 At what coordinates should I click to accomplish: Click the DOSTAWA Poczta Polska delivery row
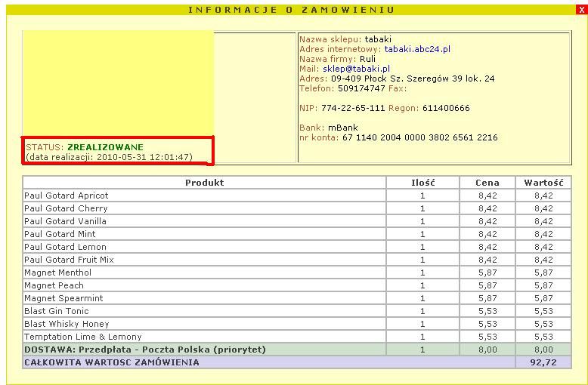click(297, 350)
